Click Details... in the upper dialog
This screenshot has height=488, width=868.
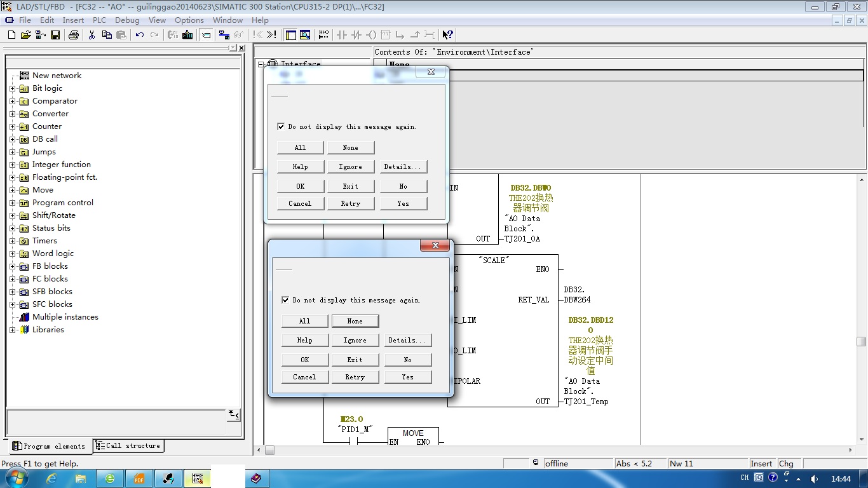403,166
